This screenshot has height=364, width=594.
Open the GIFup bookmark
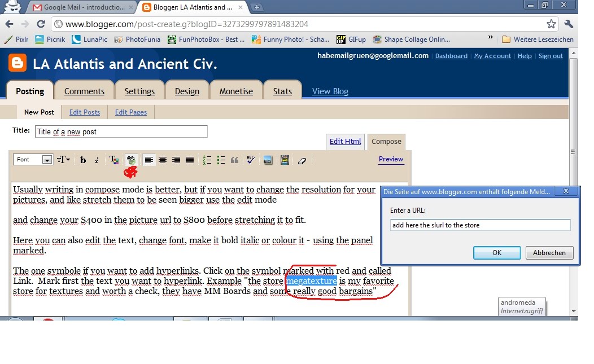tap(351, 40)
